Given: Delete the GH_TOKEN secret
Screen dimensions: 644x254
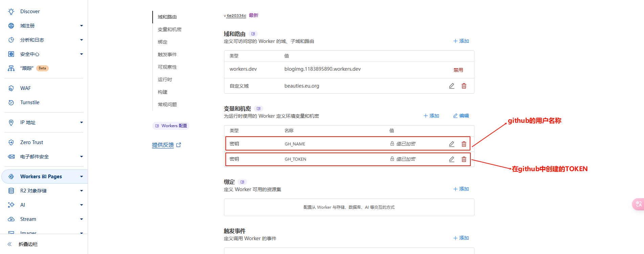Looking at the screenshot, I should point(464,159).
